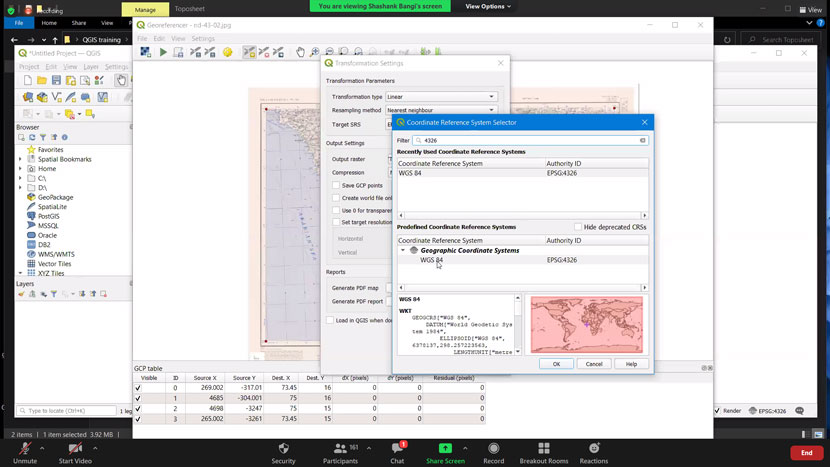This screenshot has width=830, height=467.
Task: Expand Participants options arrow in Zoom
Action: pos(368,448)
